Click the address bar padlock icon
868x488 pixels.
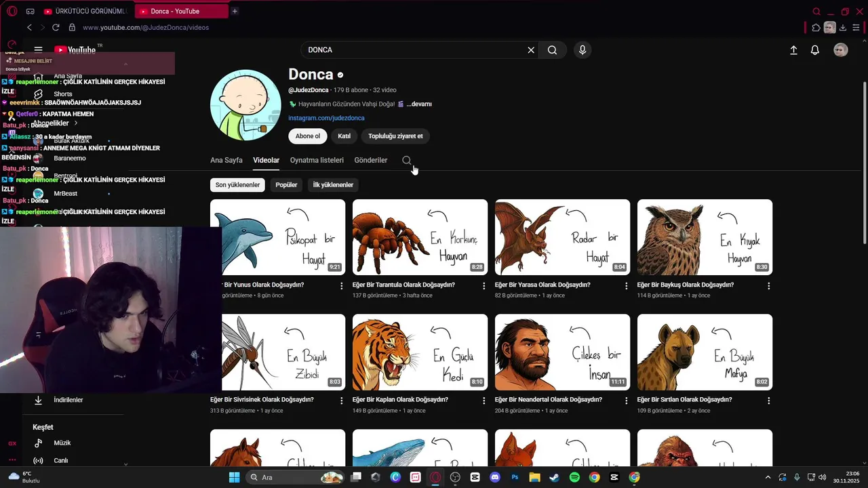72,27
